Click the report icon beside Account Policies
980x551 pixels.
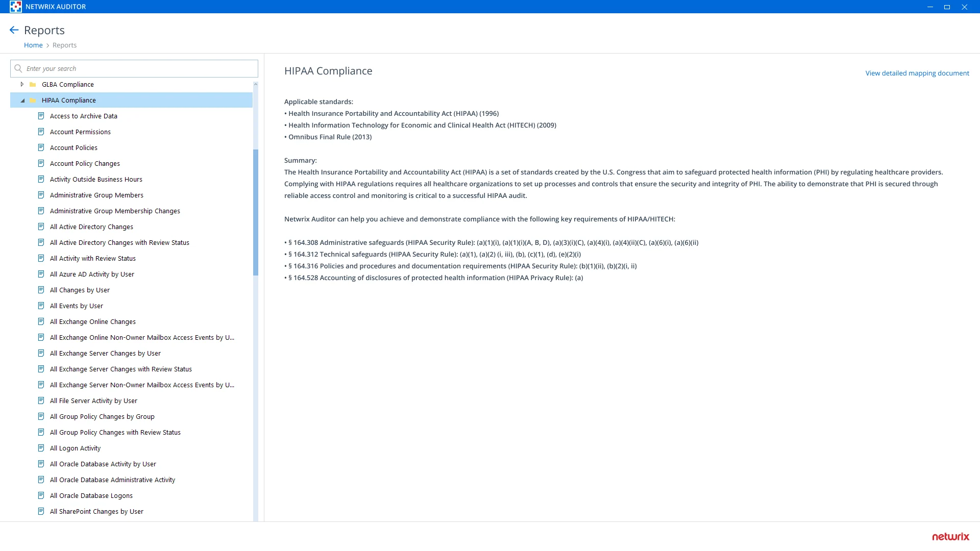coord(41,147)
